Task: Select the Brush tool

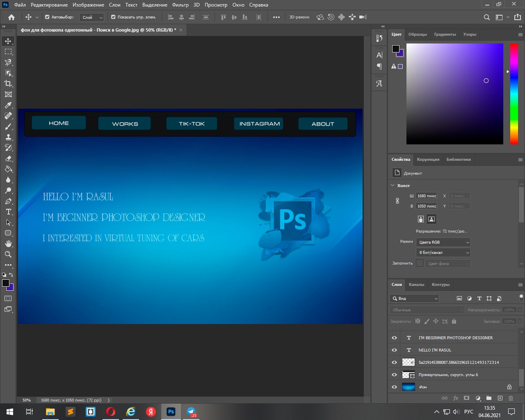Action: (x=8, y=126)
